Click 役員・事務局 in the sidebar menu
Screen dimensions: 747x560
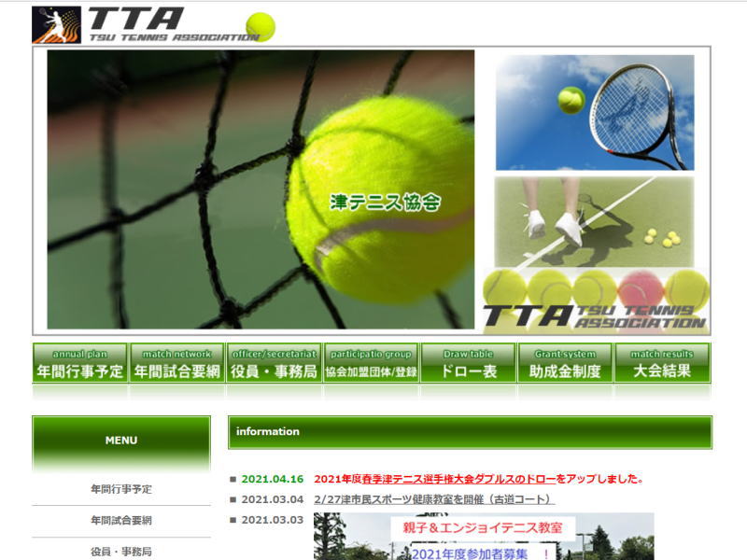click(121, 552)
